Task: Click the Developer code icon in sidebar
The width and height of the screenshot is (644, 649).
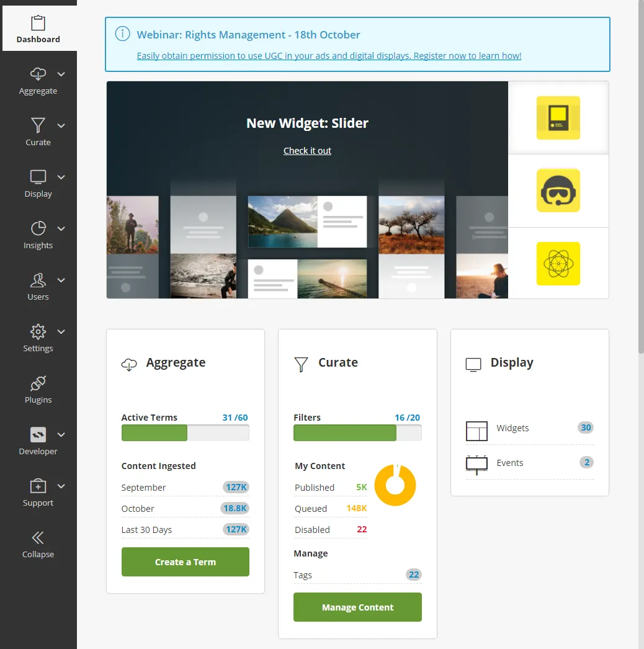Action: 38,434
